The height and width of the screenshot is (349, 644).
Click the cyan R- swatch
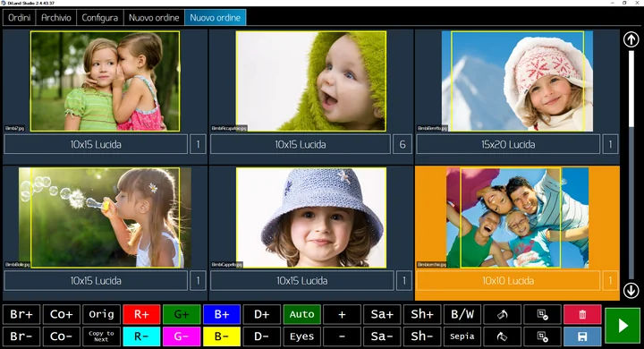[141, 336]
